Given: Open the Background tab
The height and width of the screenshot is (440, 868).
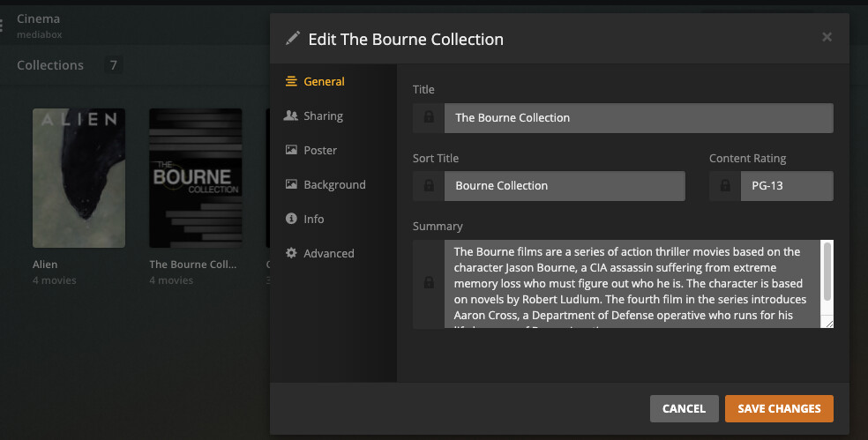Looking at the screenshot, I should [x=325, y=184].
